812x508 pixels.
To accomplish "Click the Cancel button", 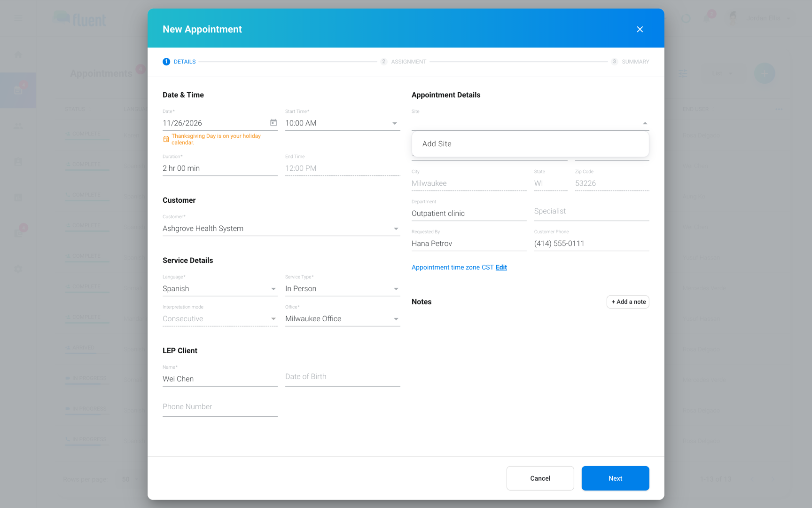I will (540, 478).
